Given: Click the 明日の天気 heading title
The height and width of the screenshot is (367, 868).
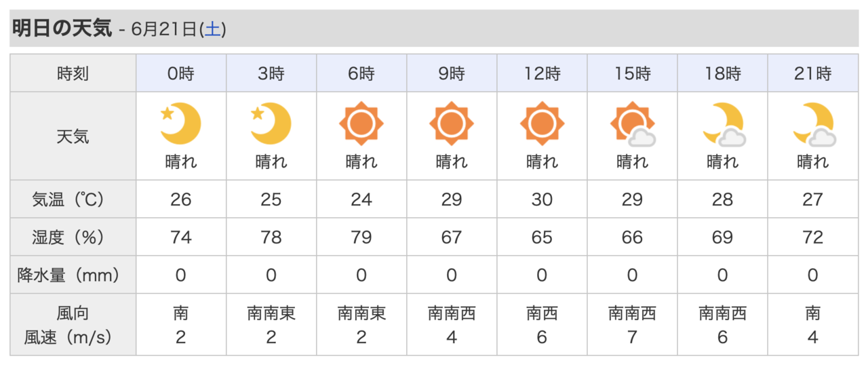Looking at the screenshot, I should [x=61, y=28].
